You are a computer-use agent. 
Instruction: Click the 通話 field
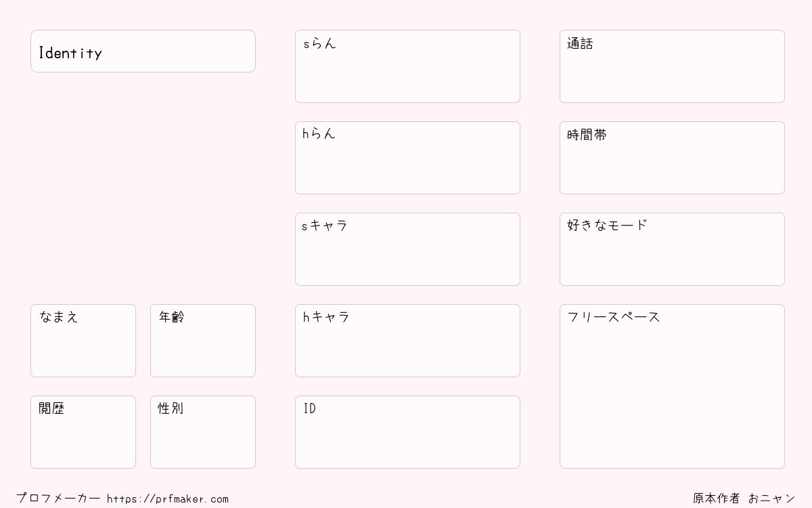pos(672,66)
